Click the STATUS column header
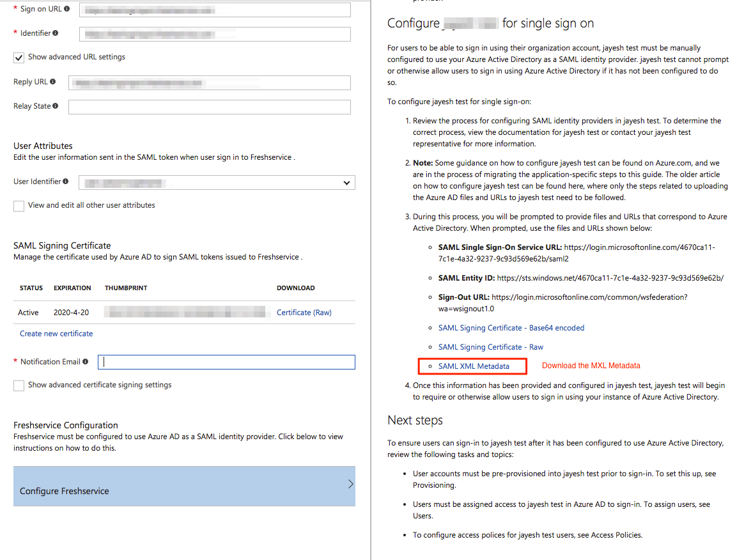 coord(31,288)
